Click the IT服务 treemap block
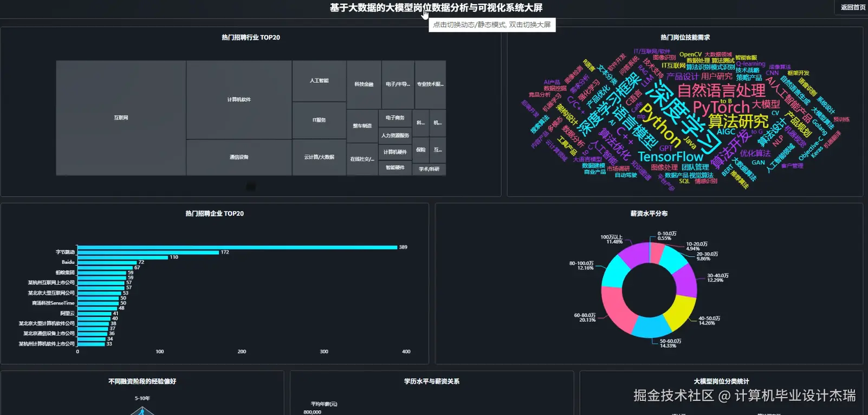868x415 pixels. tap(319, 120)
